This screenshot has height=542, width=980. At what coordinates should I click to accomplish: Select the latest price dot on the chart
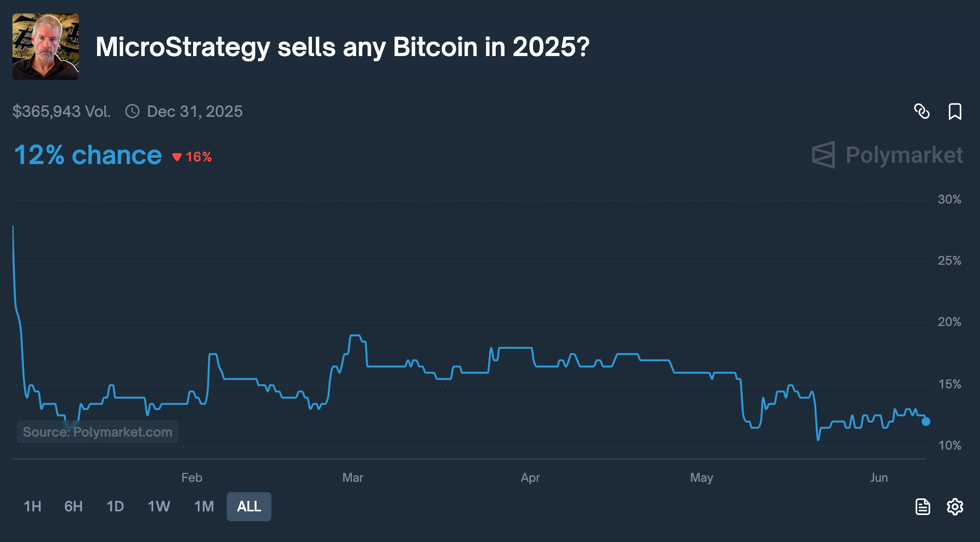[926, 423]
